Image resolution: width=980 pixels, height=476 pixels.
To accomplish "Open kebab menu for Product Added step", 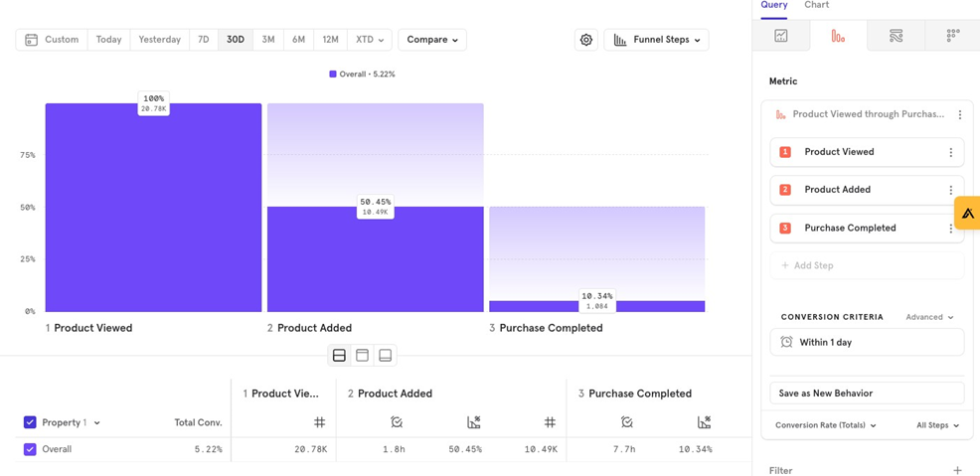I will point(950,190).
